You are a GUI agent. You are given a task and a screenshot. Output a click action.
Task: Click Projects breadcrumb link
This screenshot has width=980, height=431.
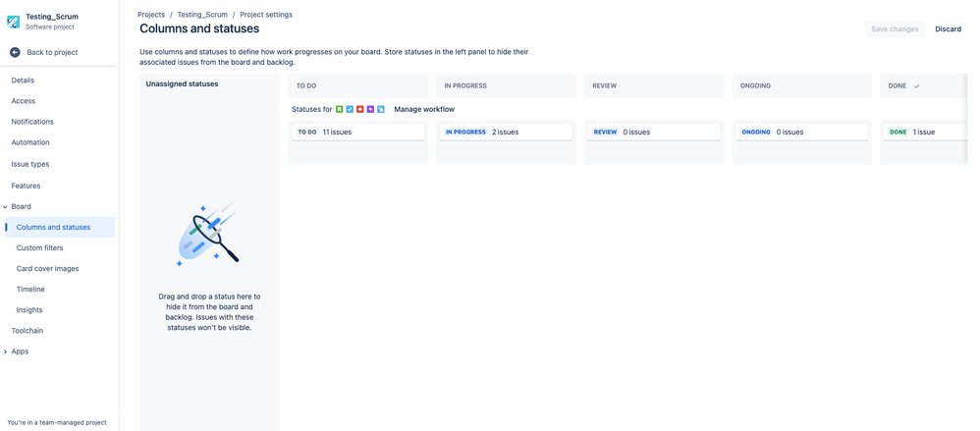[x=151, y=15]
